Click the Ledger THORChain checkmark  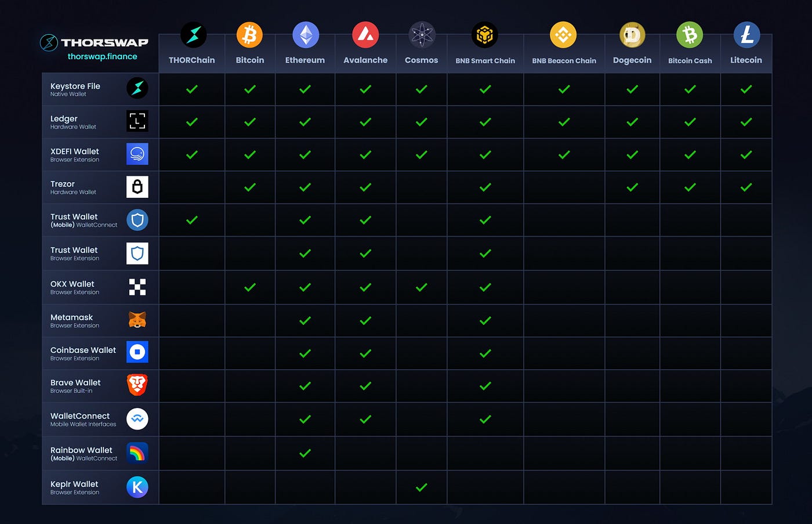[x=192, y=122]
